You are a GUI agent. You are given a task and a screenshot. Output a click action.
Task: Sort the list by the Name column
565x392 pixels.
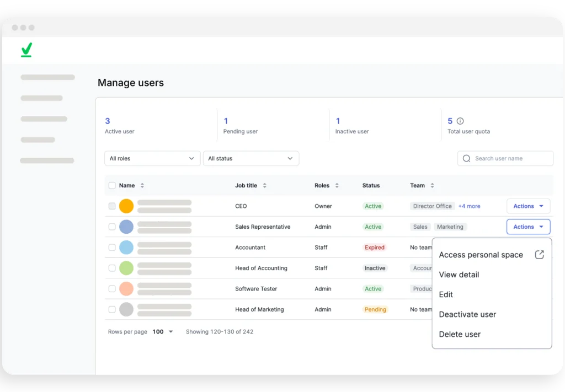[x=142, y=186]
